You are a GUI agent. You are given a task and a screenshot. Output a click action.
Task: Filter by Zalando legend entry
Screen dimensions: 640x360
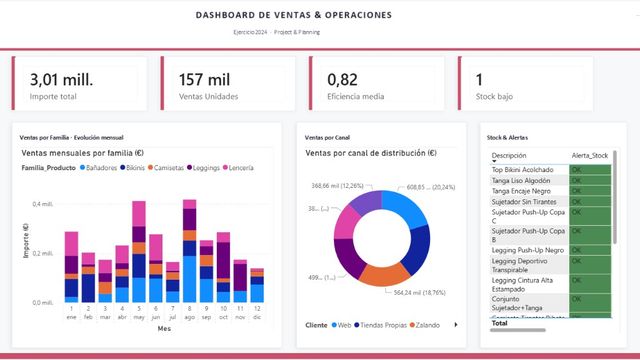[424, 325]
